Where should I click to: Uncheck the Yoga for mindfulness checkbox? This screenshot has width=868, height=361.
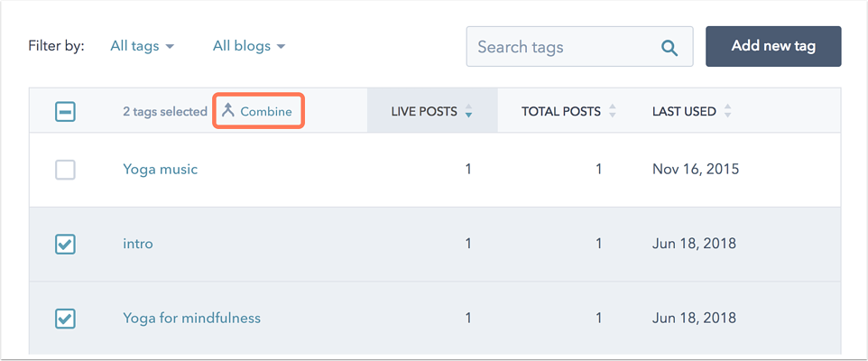(x=65, y=319)
